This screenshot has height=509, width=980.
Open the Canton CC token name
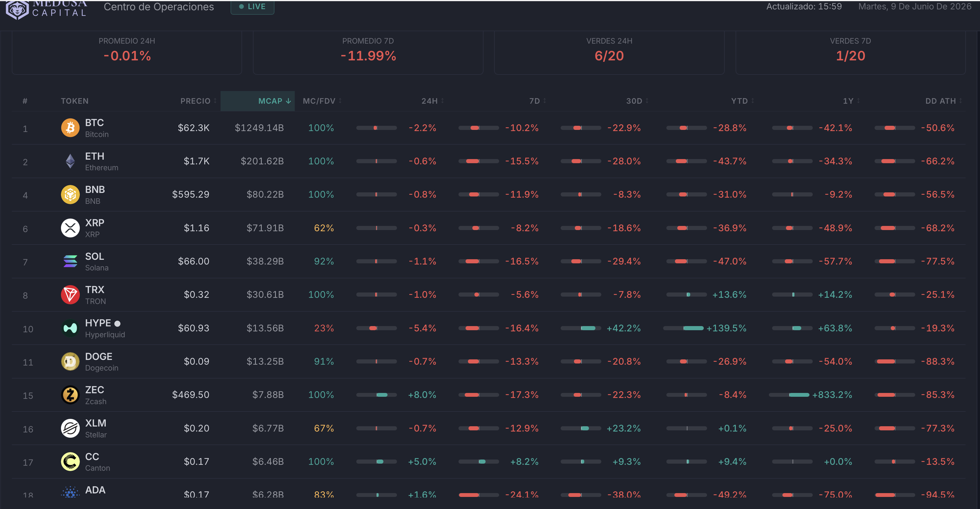point(97,462)
